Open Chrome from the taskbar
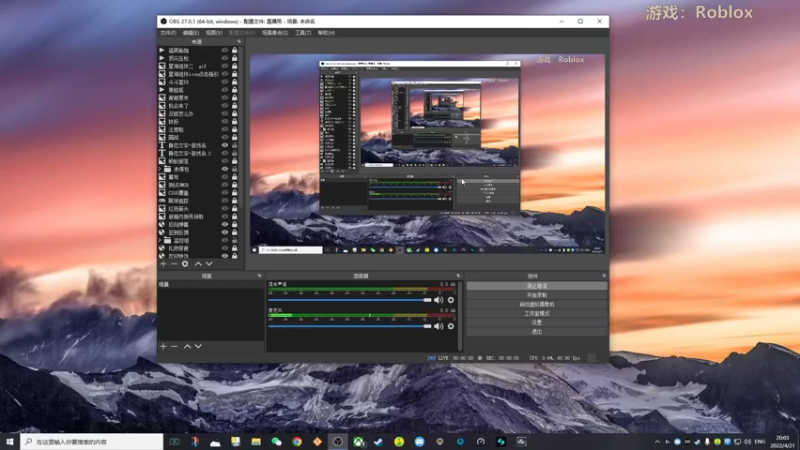 (297, 442)
